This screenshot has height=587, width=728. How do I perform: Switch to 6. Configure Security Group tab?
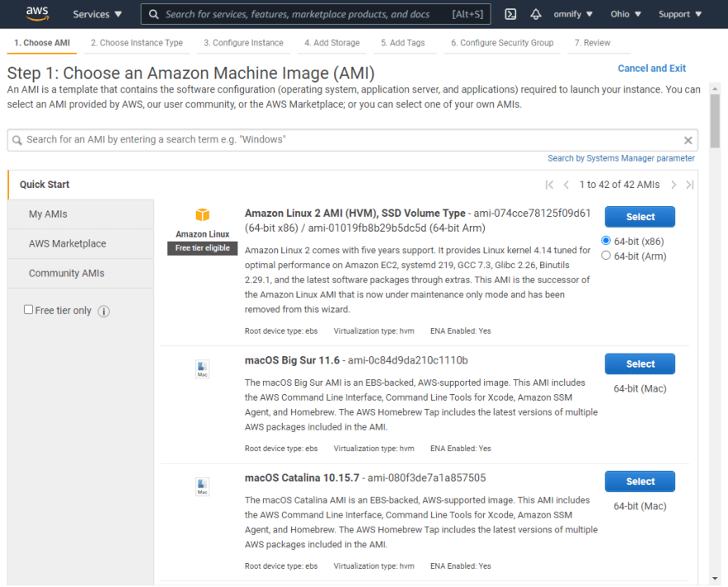[502, 43]
